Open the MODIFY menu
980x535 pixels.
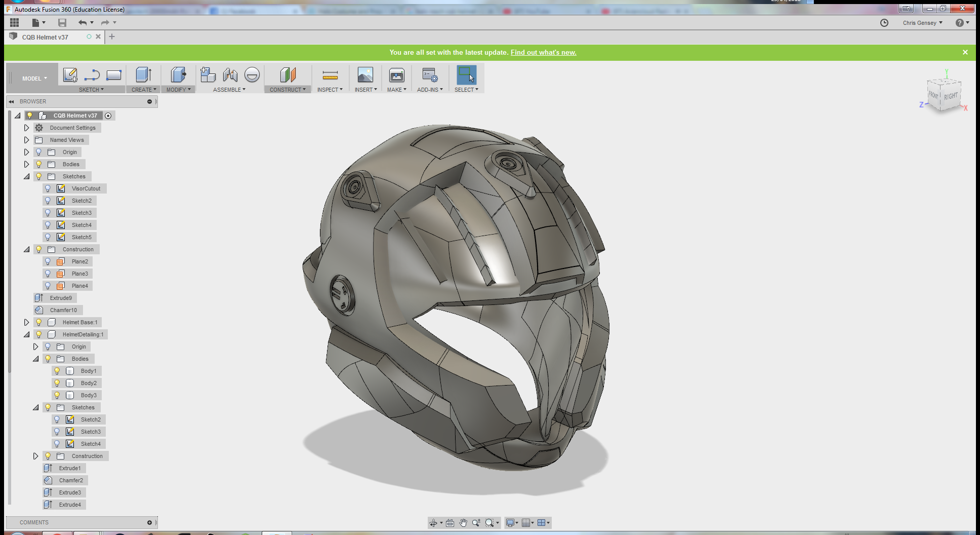178,90
